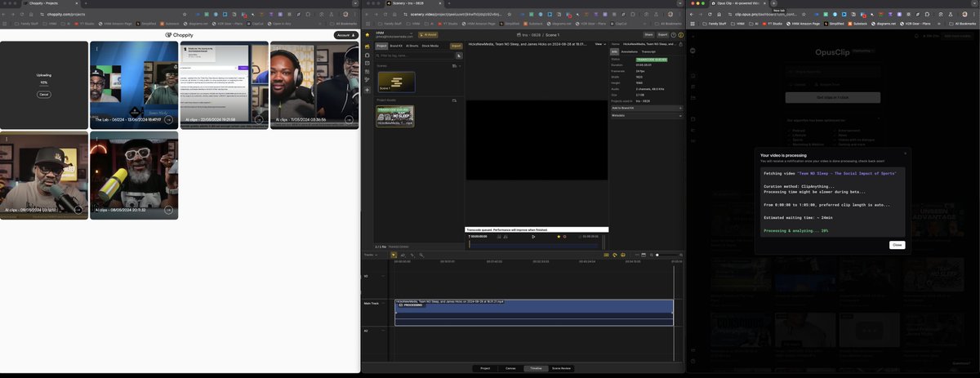The width and height of the screenshot is (980, 378).
Task: Click the Choppity logo
Action: click(180, 35)
